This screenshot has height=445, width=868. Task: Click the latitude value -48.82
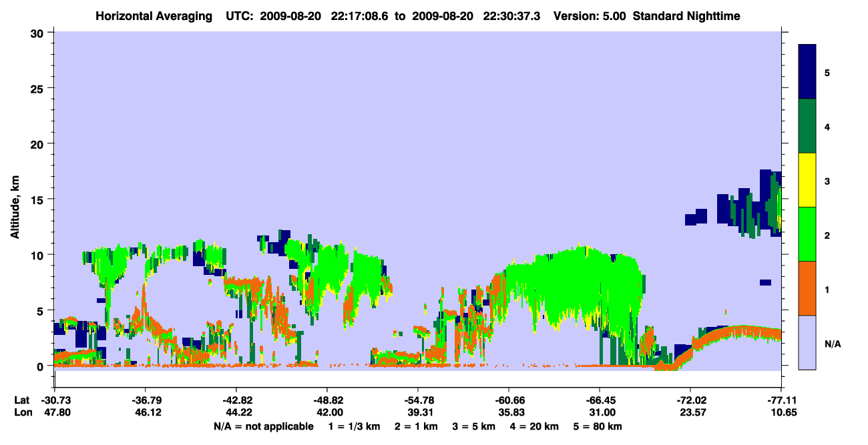(x=327, y=400)
